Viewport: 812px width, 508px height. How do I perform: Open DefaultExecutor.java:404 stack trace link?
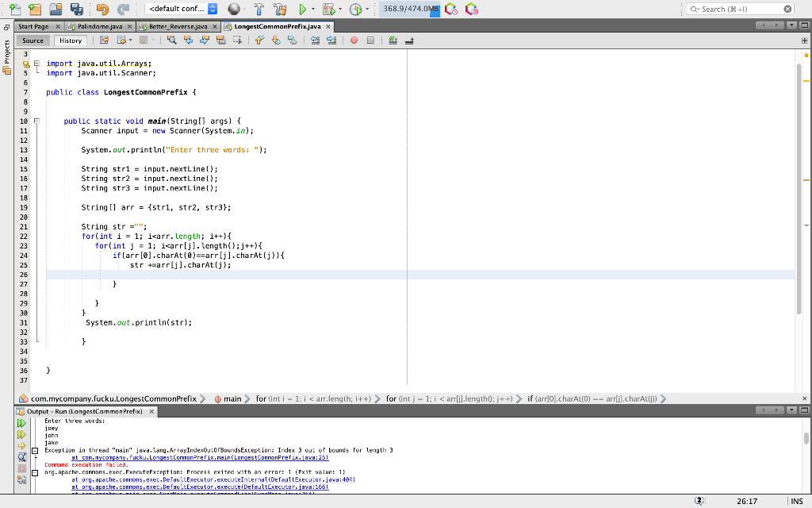pos(213,479)
